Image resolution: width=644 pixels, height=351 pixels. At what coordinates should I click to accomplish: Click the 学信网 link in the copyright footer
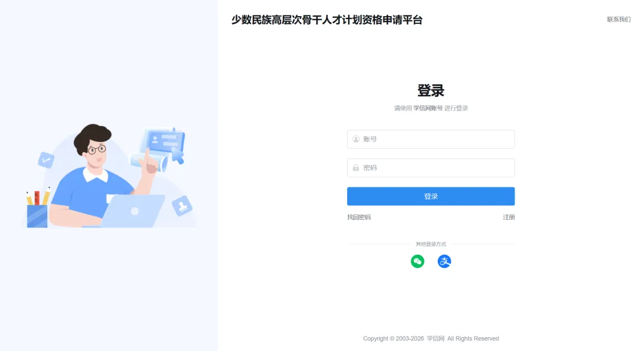(x=435, y=338)
